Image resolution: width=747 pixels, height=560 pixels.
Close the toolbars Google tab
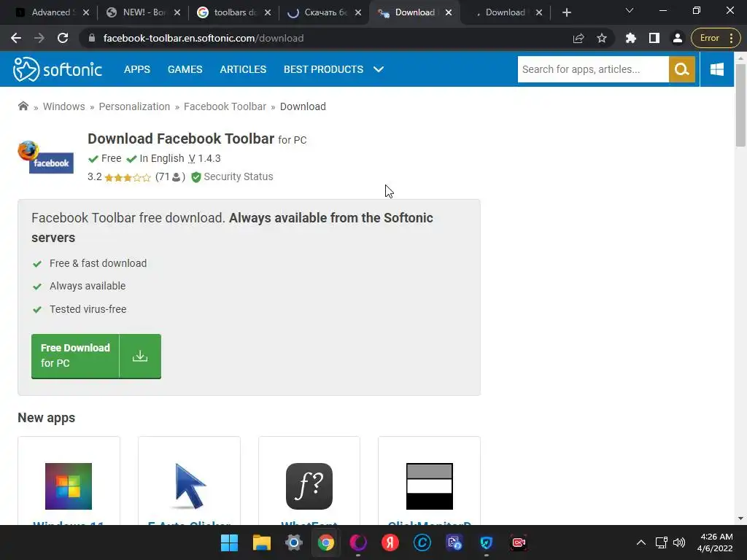(268, 12)
